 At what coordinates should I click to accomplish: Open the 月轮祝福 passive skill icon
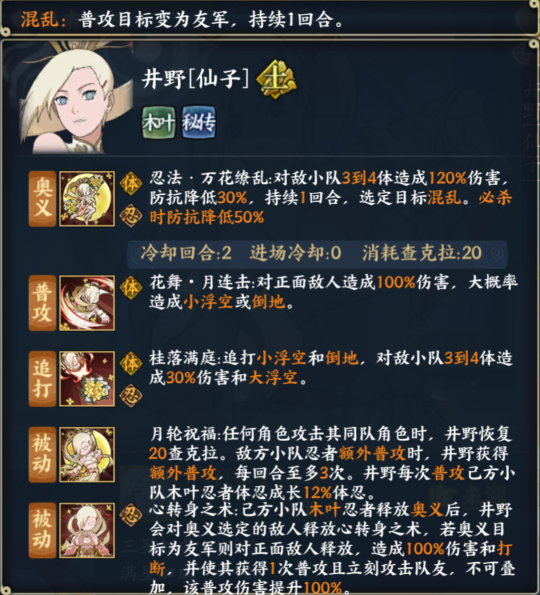(x=87, y=454)
